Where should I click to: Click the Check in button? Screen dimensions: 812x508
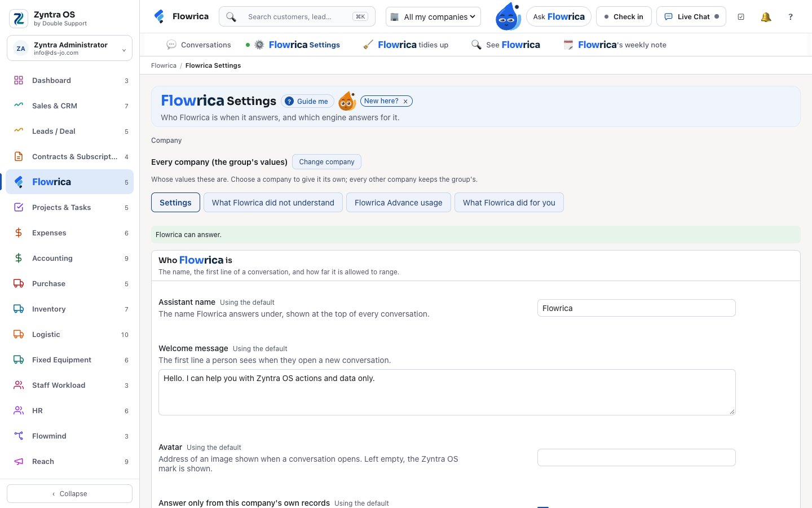point(624,17)
